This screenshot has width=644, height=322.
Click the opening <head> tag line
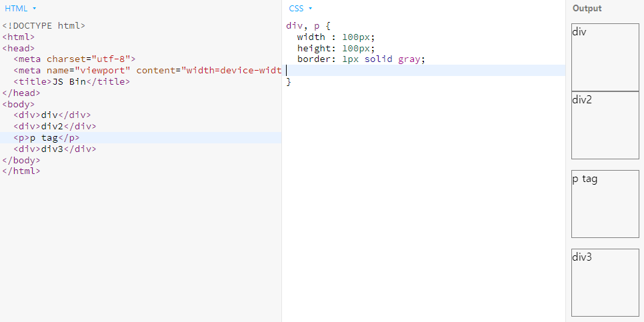coord(19,48)
